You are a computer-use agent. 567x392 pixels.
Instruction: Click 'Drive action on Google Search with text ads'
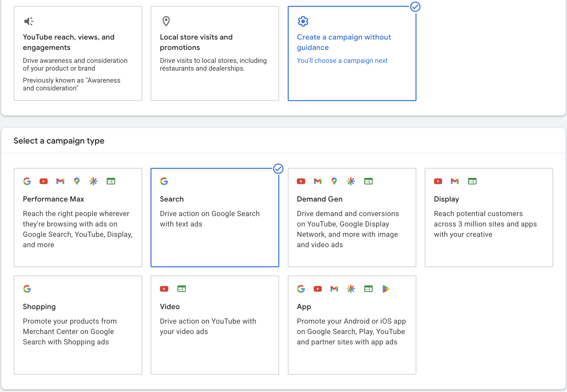210,219
